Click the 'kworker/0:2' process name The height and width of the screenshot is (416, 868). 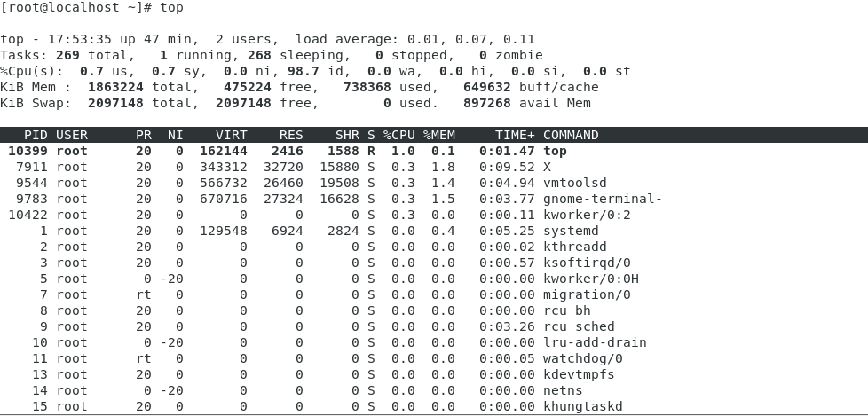[x=587, y=216]
